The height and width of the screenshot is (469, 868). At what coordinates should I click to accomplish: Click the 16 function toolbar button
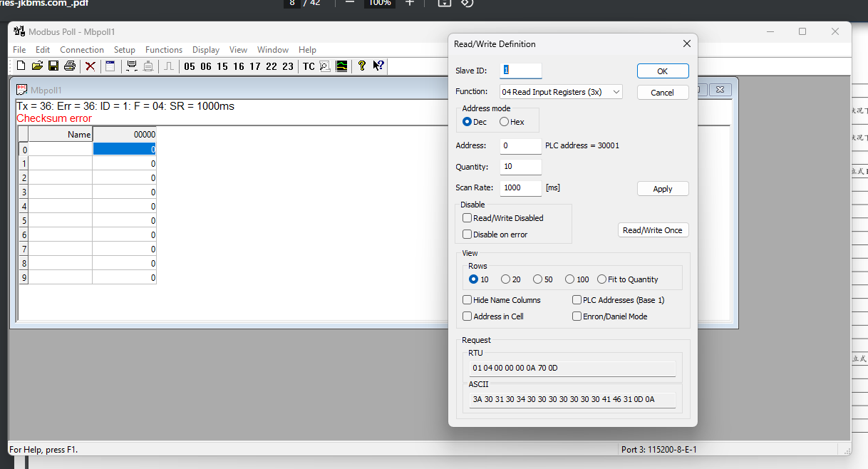[239, 66]
